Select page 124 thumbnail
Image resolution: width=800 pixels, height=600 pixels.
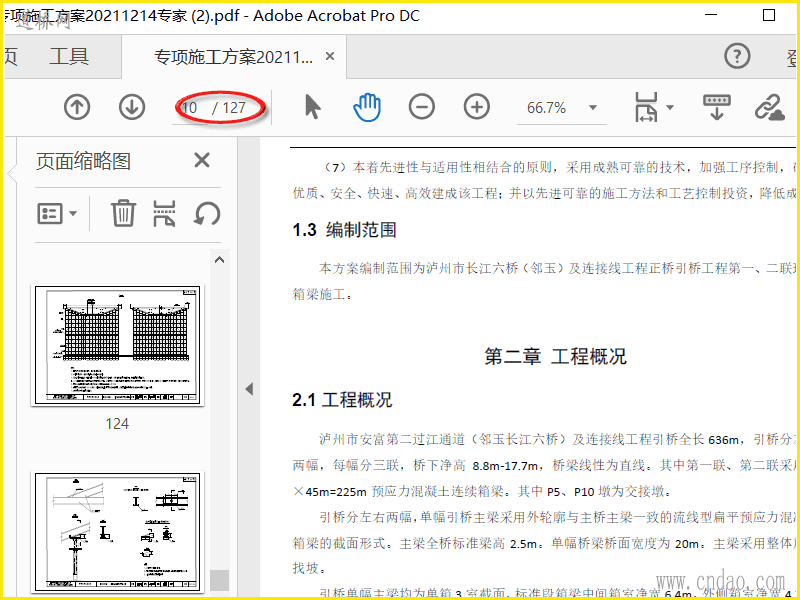coord(117,345)
